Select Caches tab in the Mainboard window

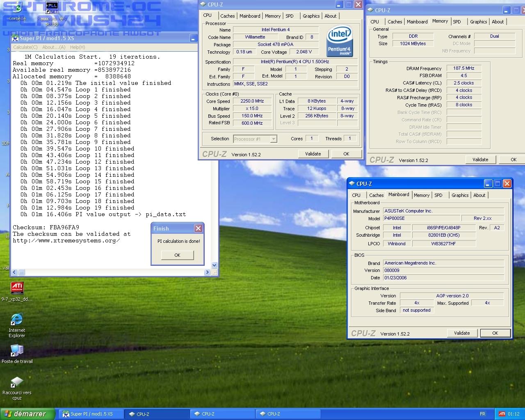point(376,195)
